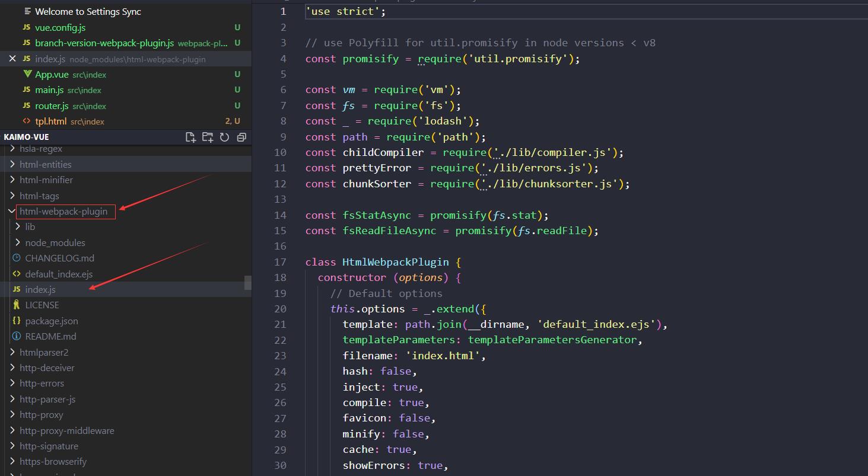Click the Settings Sync list icon
Screen dimensions: 868x476
[x=27, y=12]
